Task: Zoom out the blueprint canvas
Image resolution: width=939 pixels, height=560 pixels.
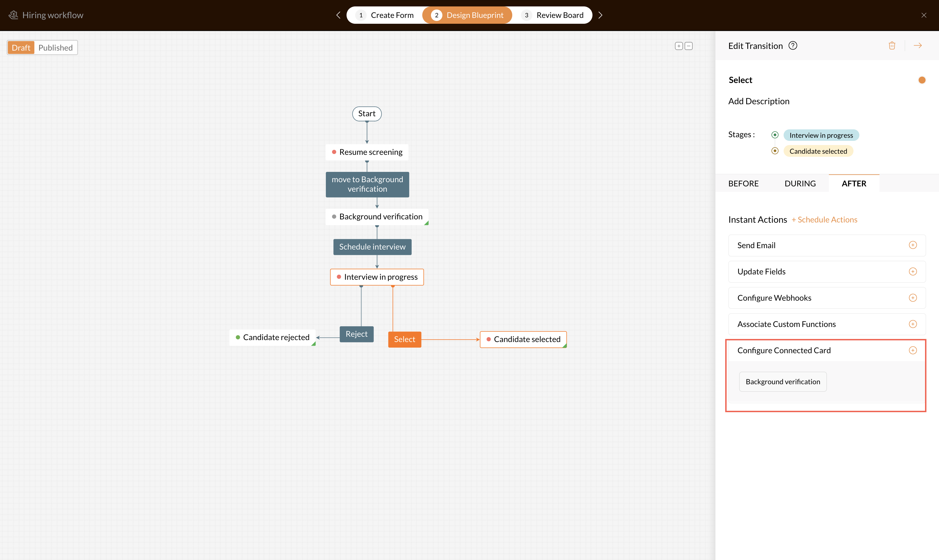Action: [x=689, y=46]
